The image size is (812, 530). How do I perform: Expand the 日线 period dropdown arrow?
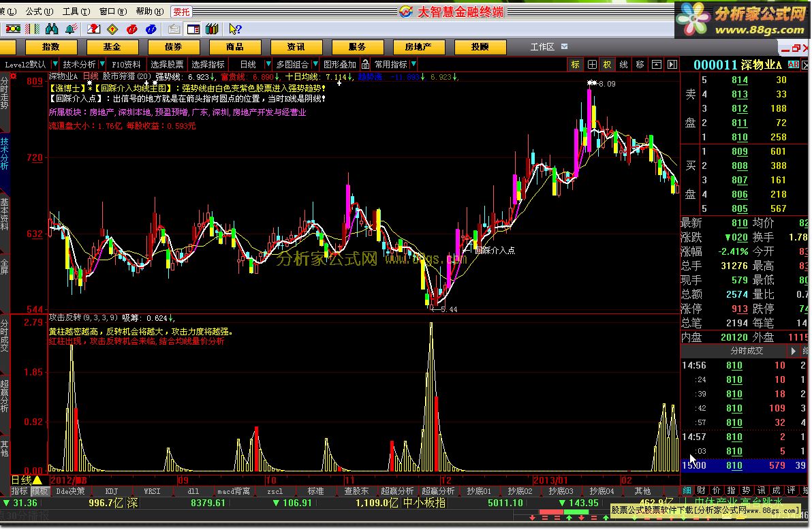268,64
